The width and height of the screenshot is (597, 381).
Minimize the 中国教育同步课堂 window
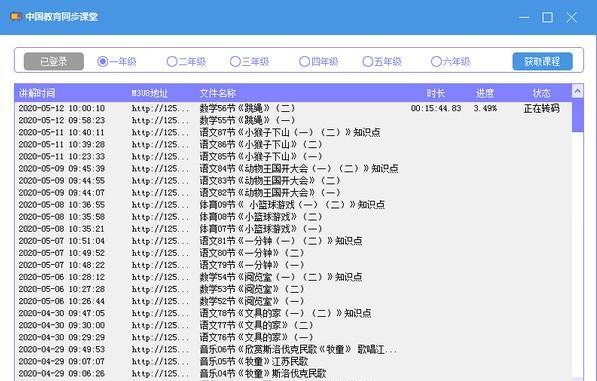524,17
